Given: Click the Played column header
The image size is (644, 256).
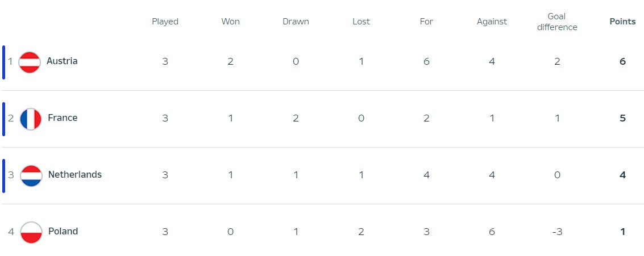Looking at the screenshot, I should point(165,22).
